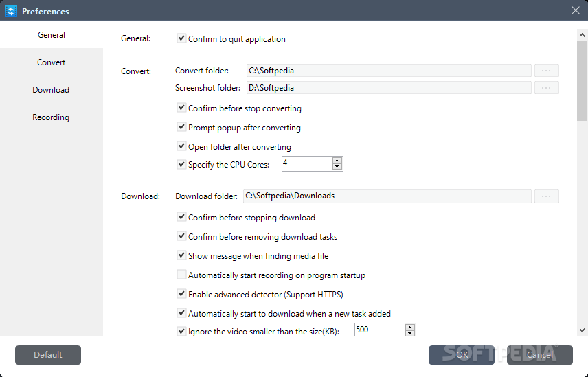Switch to the Convert tab
This screenshot has height=377, width=588.
tap(52, 62)
